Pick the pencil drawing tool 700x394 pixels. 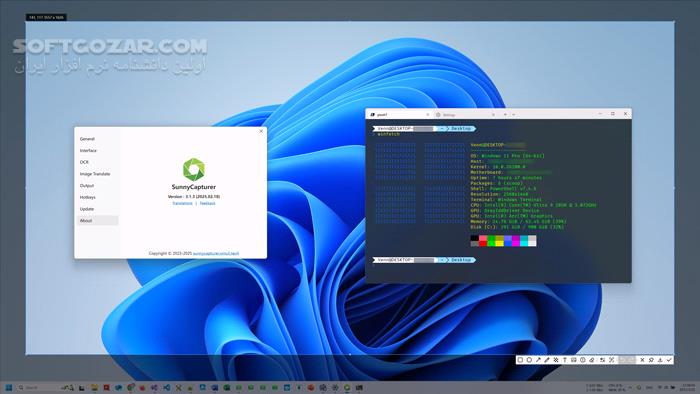(x=547, y=360)
